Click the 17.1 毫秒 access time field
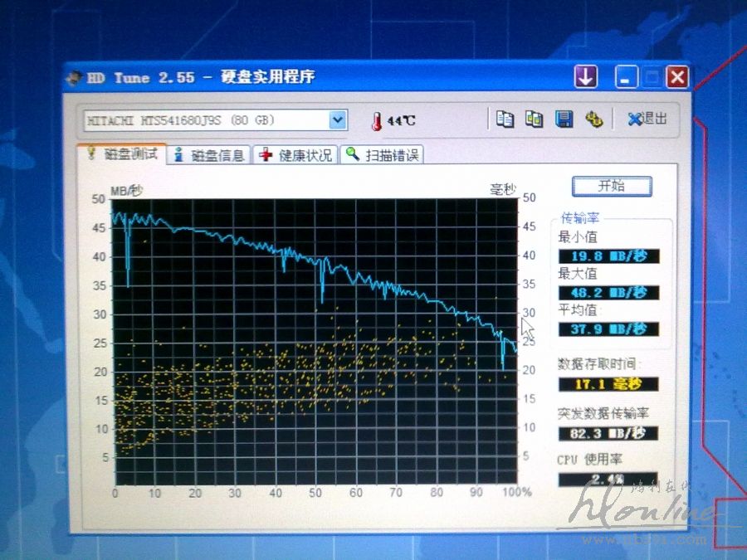The image size is (747, 560). pos(608,384)
